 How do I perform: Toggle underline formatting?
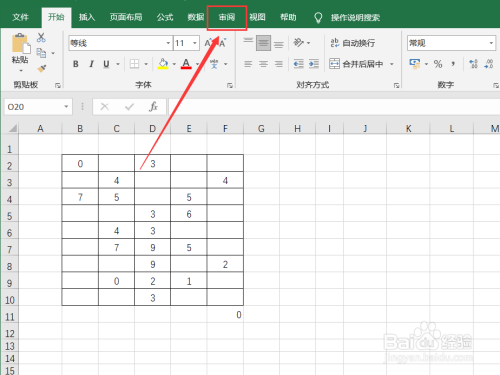coord(106,64)
